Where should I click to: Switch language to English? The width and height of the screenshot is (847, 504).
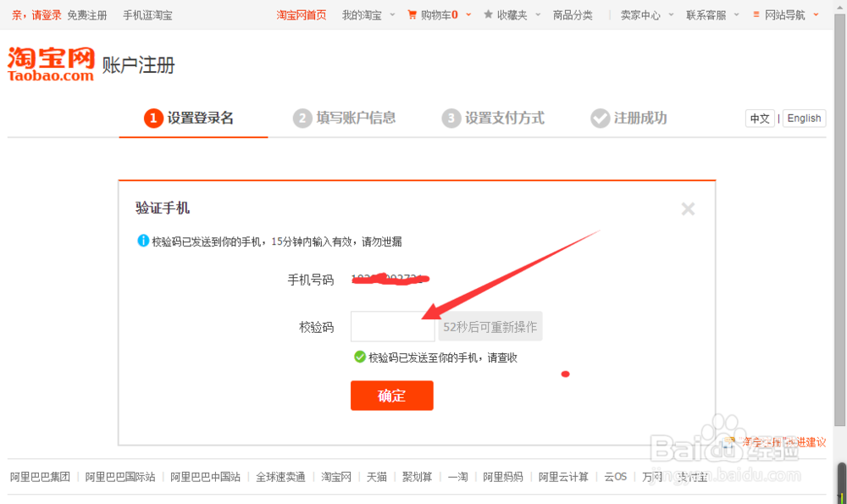(x=804, y=119)
